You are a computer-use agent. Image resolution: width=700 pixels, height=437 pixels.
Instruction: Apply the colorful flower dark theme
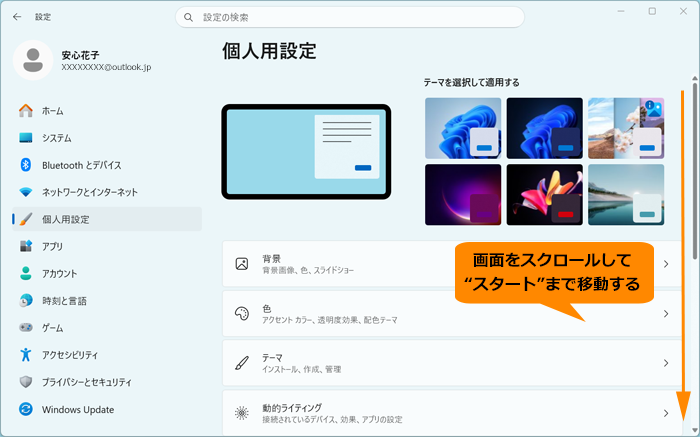pos(545,195)
